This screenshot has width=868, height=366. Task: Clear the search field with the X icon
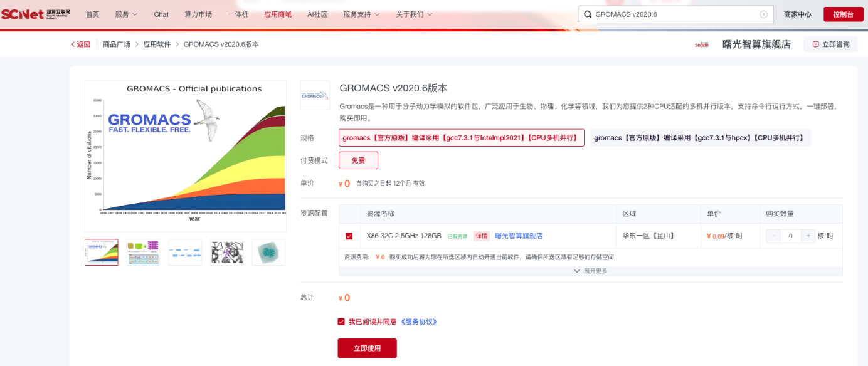click(x=763, y=14)
